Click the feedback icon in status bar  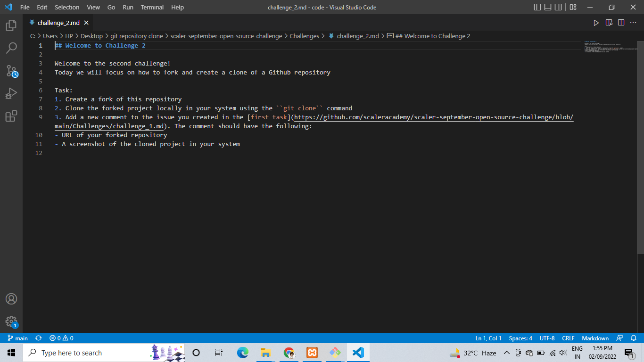tap(620, 338)
